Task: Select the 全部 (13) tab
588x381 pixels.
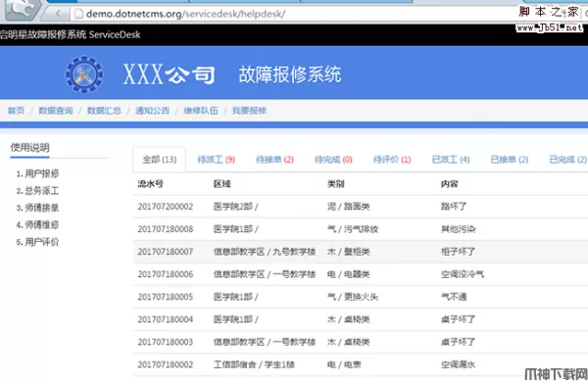Action: [160, 160]
